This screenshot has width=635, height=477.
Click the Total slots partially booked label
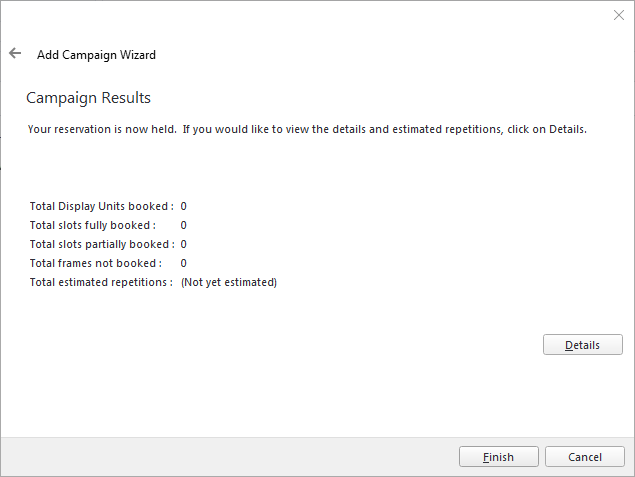102,244
